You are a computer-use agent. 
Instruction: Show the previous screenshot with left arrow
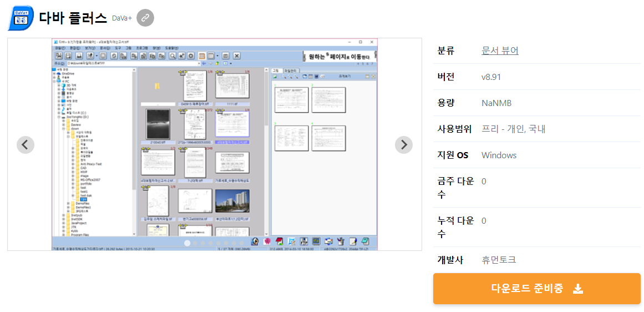point(26,144)
